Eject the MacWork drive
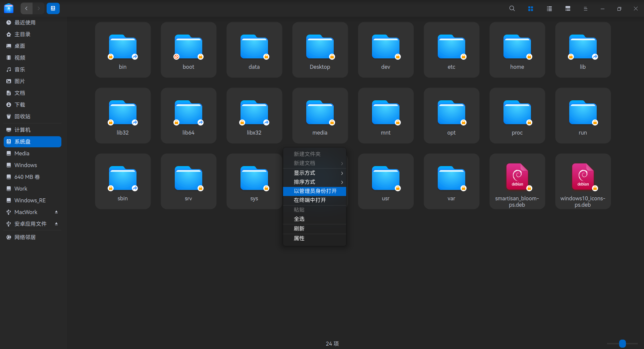 coord(56,212)
